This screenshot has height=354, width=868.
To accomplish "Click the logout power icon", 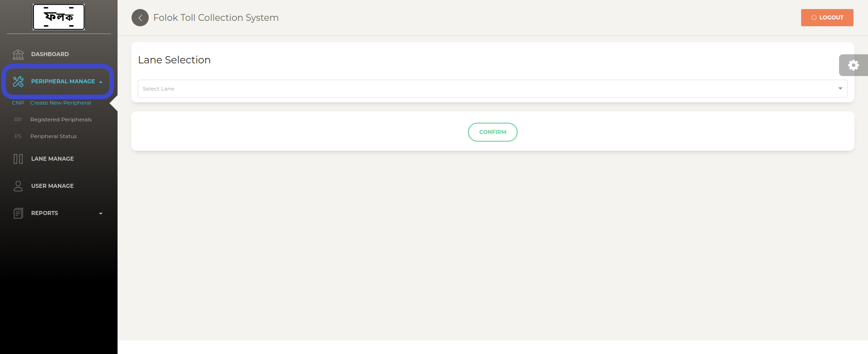I will point(814,18).
